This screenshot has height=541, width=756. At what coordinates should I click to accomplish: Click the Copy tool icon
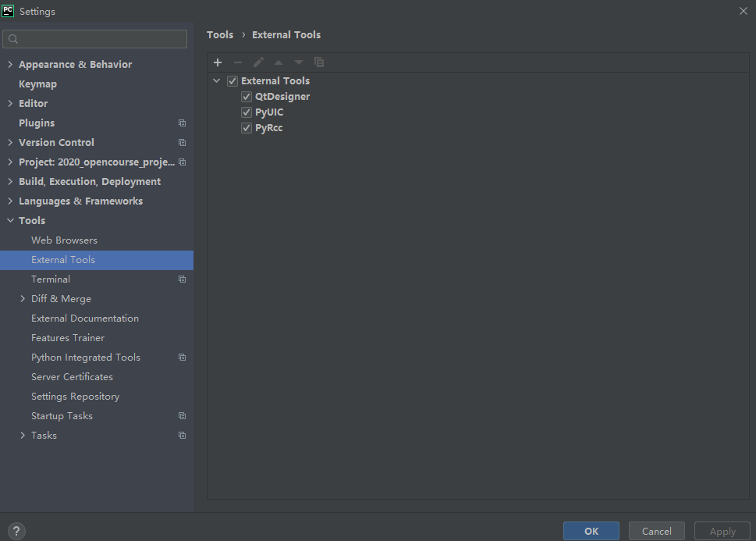tap(319, 62)
